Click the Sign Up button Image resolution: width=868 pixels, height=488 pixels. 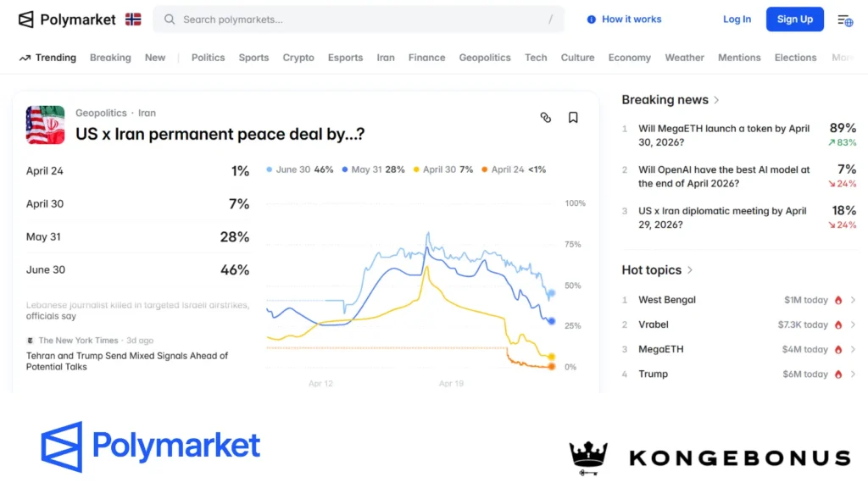tap(794, 19)
